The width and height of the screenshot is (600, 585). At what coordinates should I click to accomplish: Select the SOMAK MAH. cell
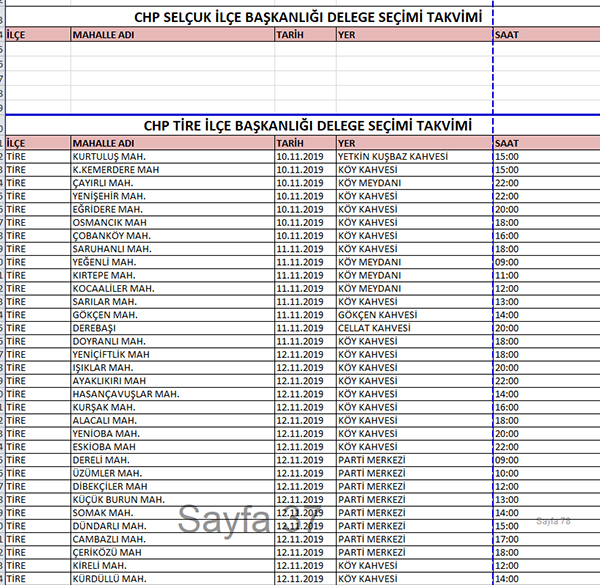tap(173, 513)
